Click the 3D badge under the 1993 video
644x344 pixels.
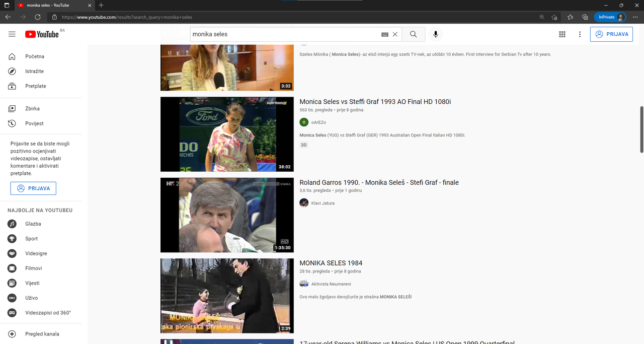[x=304, y=145]
